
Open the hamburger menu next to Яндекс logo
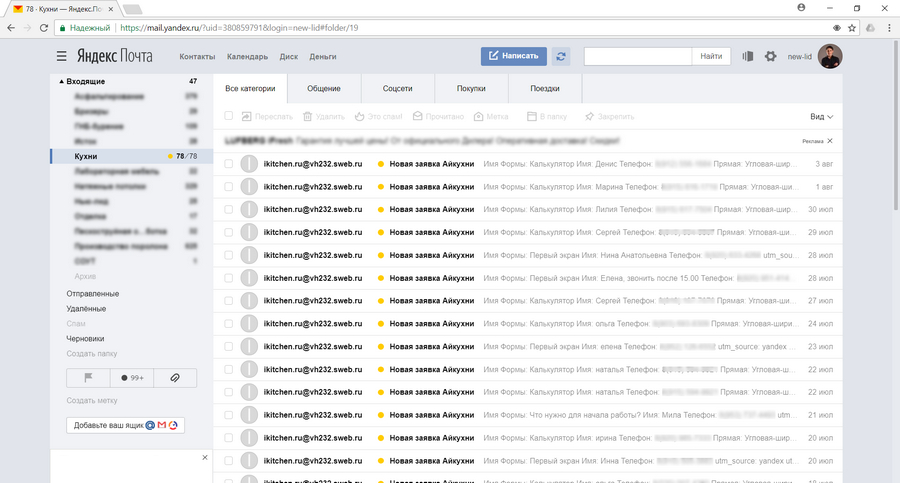click(62, 57)
